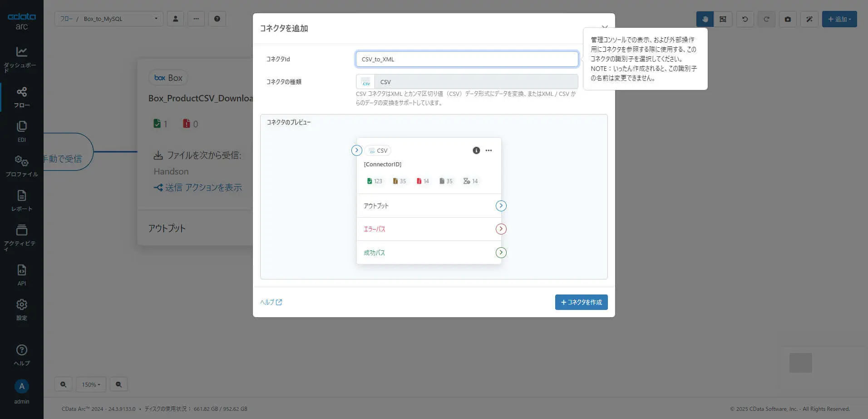Open the レポート sidebar section
The image size is (868, 419).
tap(21, 201)
